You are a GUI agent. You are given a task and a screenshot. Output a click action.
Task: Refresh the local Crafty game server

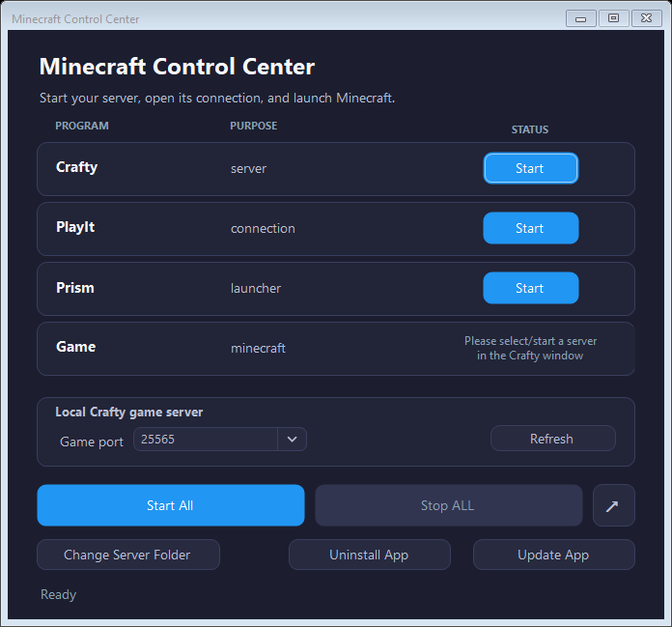pos(553,439)
